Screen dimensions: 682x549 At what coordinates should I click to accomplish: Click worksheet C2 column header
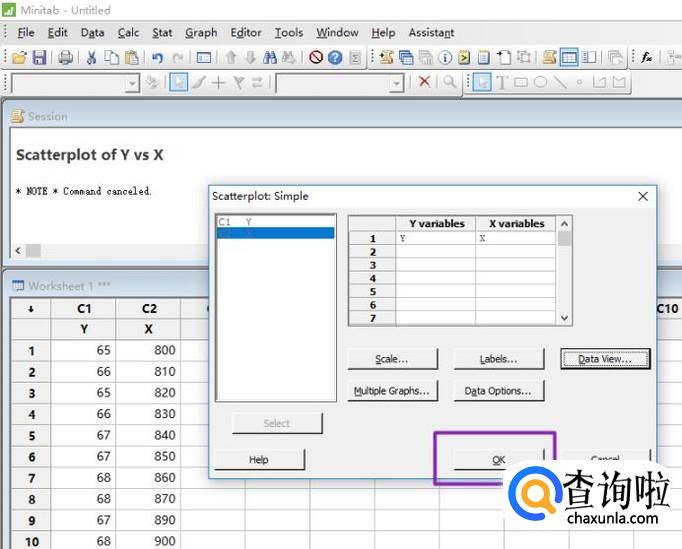[148, 309]
